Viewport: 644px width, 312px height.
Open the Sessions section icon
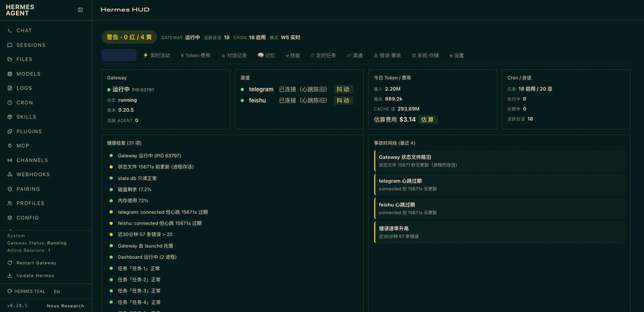click(x=10, y=45)
